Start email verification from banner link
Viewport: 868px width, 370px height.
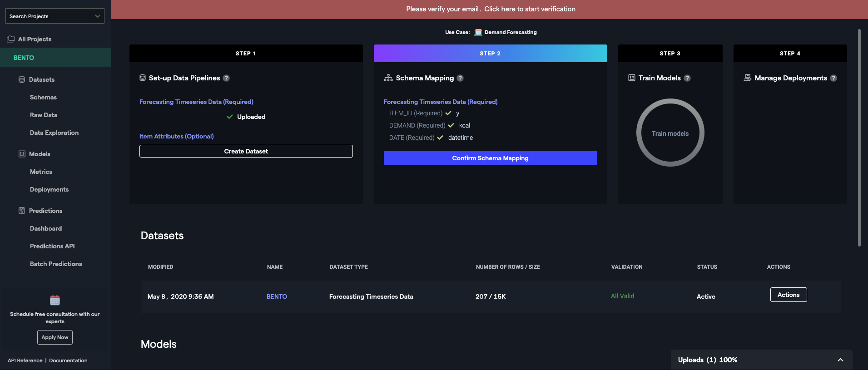530,9
